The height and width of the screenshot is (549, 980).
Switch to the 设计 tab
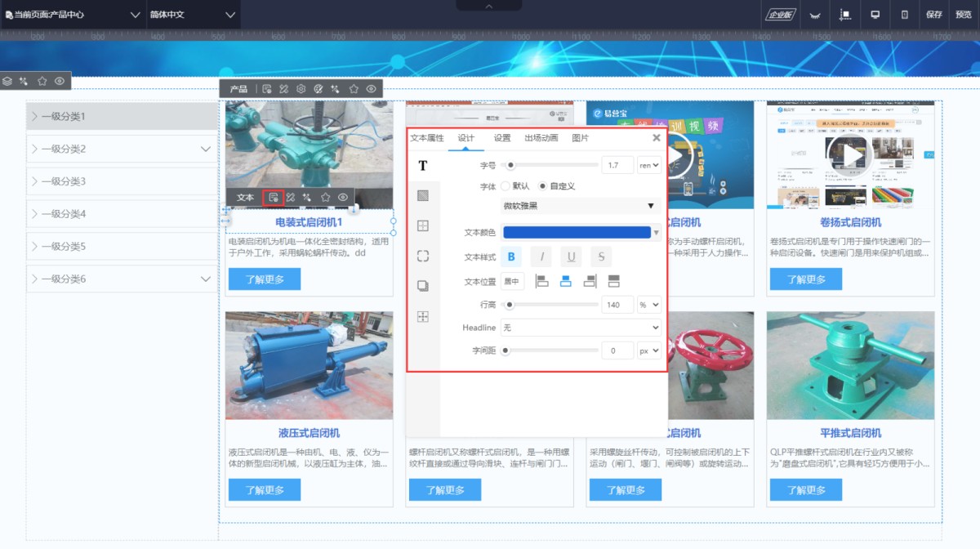466,138
